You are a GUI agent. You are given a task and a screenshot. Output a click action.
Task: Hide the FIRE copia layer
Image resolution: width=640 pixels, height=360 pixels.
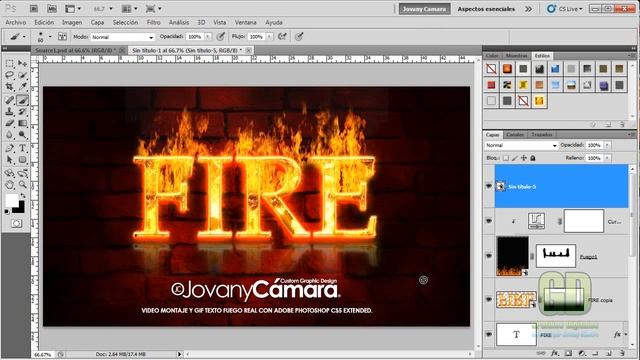(x=489, y=300)
